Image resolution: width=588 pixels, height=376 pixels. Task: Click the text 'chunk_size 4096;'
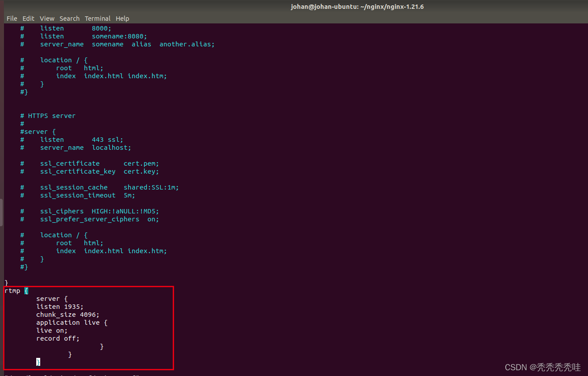(x=68, y=315)
